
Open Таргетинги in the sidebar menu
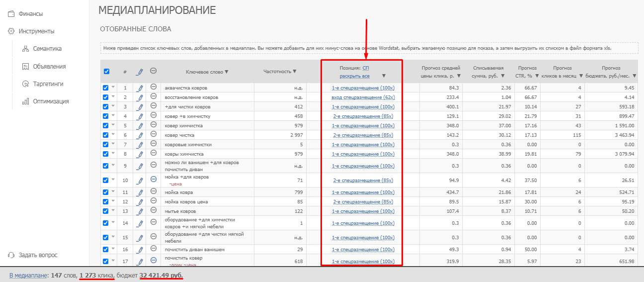point(48,84)
